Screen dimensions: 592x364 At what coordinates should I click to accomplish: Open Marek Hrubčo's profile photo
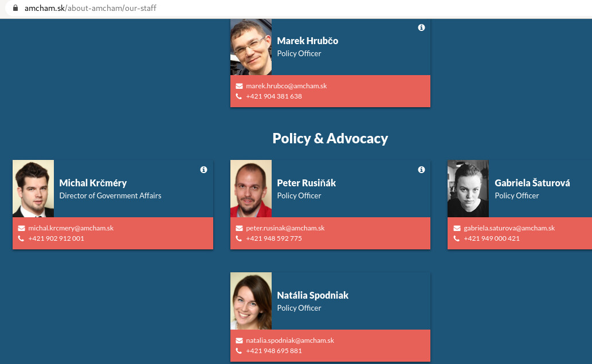[x=251, y=47]
